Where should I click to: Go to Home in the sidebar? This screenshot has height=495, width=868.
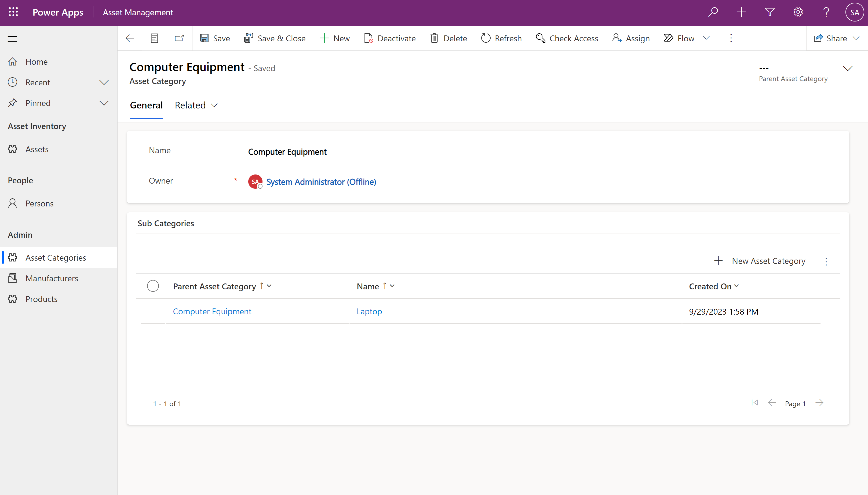coord(59,62)
